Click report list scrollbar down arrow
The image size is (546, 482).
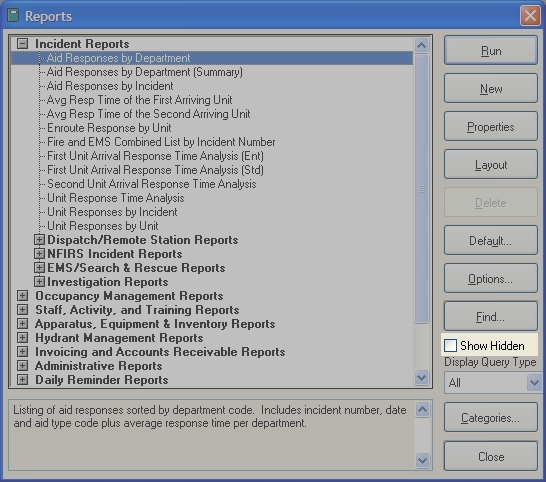421,378
